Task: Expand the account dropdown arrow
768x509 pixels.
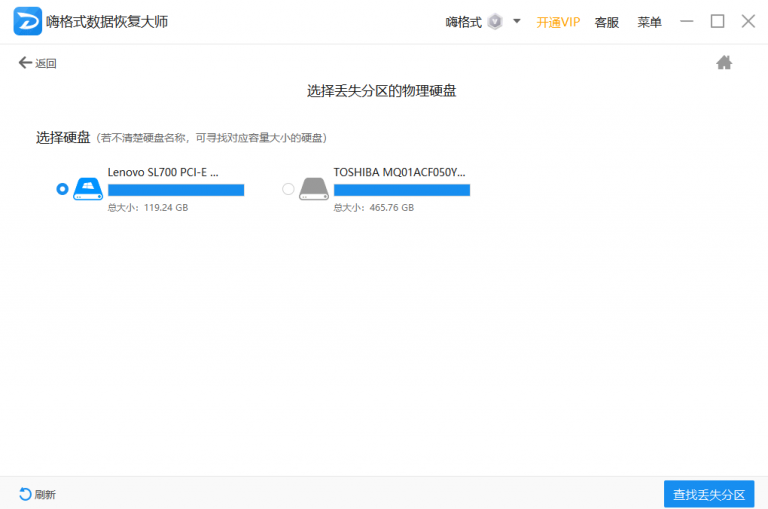Action: click(x=517, y=21)
